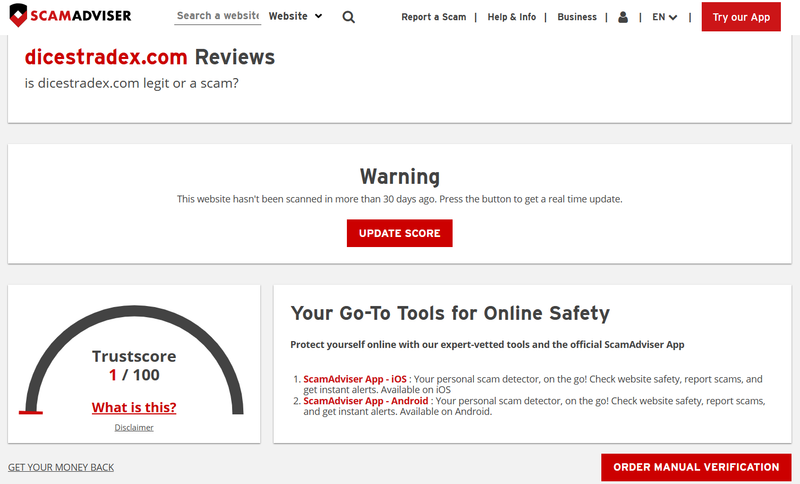Click the ScamAdviser logo
Viewport: 800px width, 484px height.
coord(70,15)
